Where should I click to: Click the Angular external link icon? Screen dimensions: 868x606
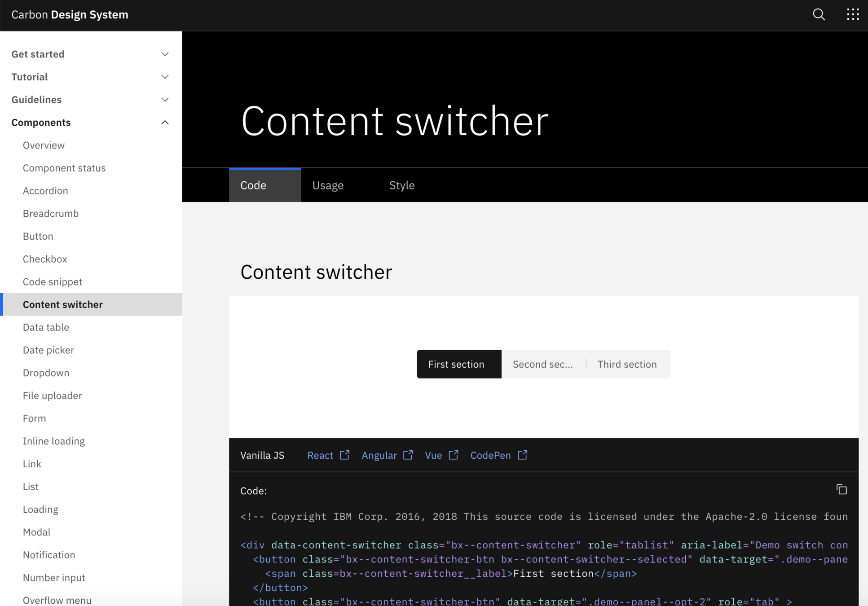408,455
